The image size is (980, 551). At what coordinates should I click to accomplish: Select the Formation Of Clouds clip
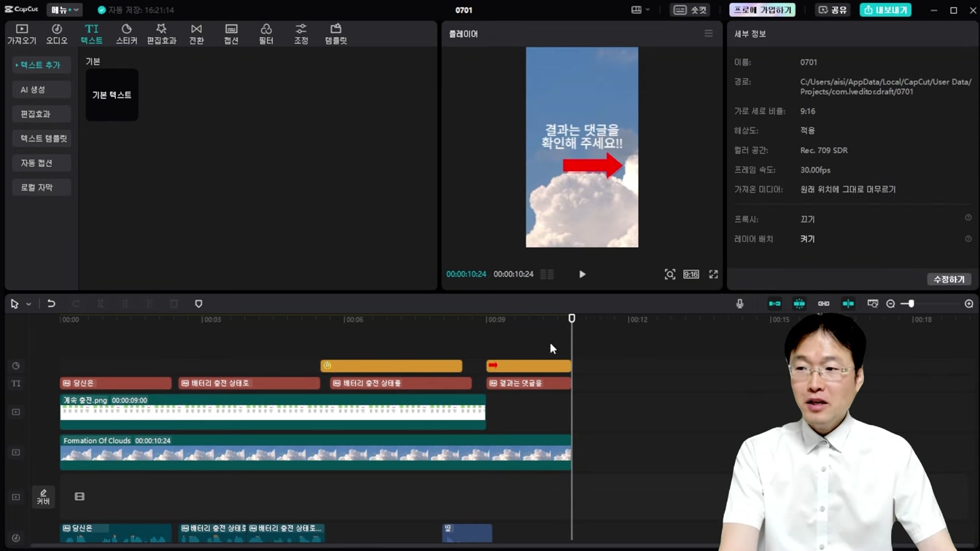point(316,453)
